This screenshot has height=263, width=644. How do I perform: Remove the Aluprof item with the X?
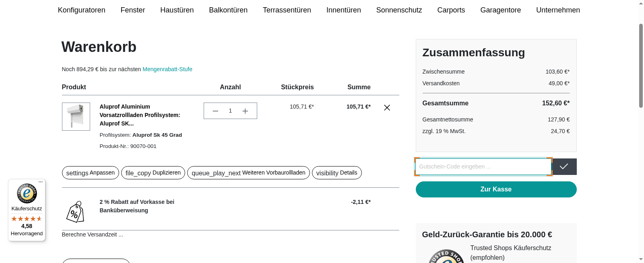click(387, 107)
